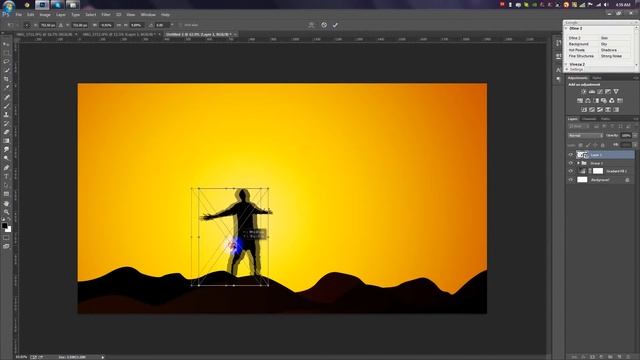The width and height of the screenshot is (640, 360).
Task: Add a Color Balance adjustment
Action: tap(588, 100)
